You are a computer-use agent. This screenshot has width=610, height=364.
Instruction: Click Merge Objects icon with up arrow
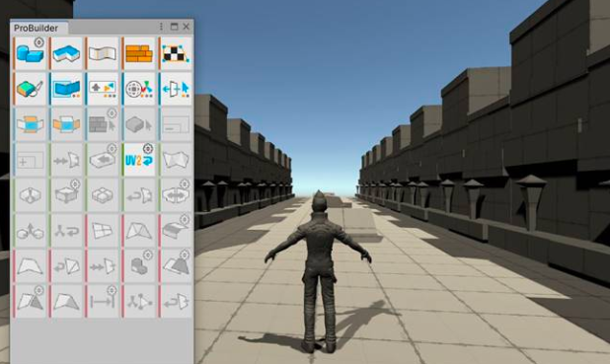31,231
